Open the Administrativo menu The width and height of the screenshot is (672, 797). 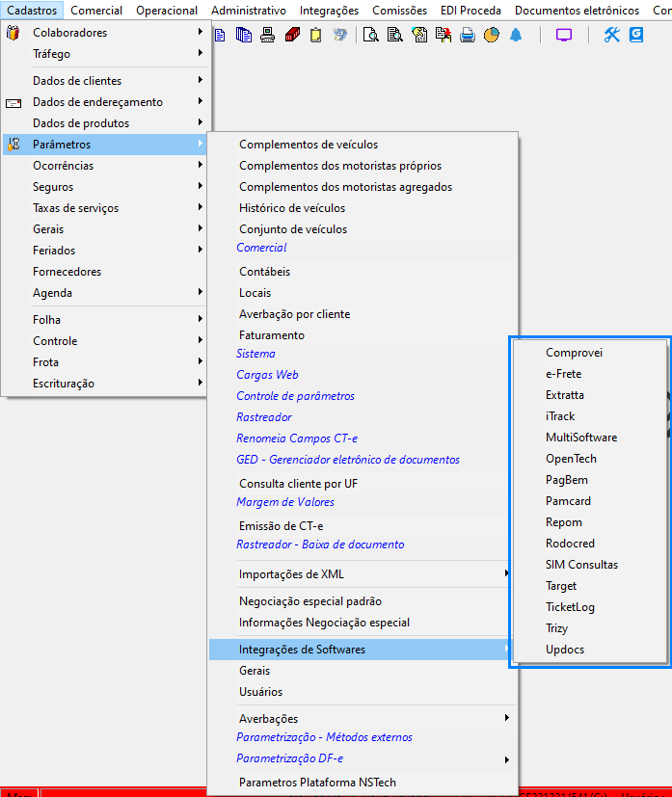pyautogui.click(x=249, y=11)
